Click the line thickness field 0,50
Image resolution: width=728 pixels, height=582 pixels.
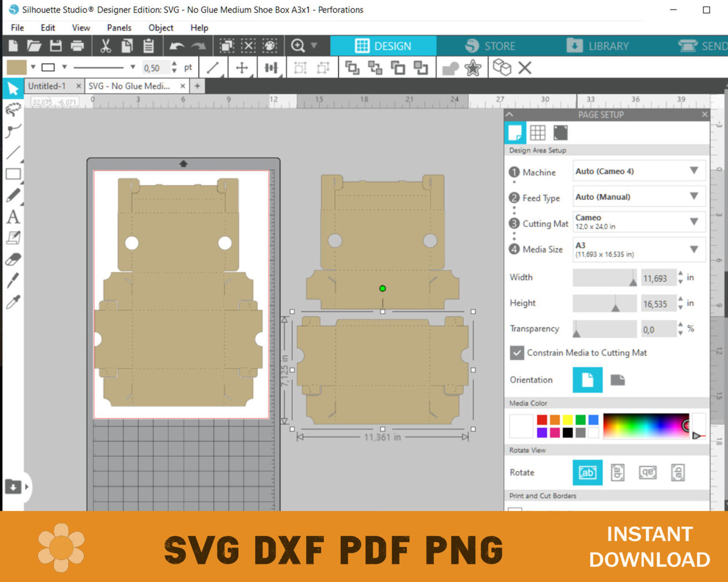[x=156, y=68]
